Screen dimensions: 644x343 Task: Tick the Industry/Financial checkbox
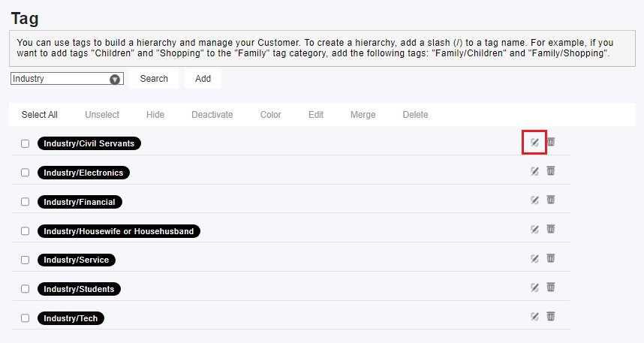coord(25,202)
